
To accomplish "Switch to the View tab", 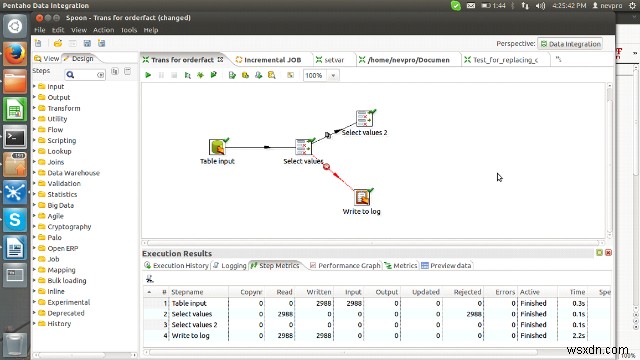I will tap(47, 58).
